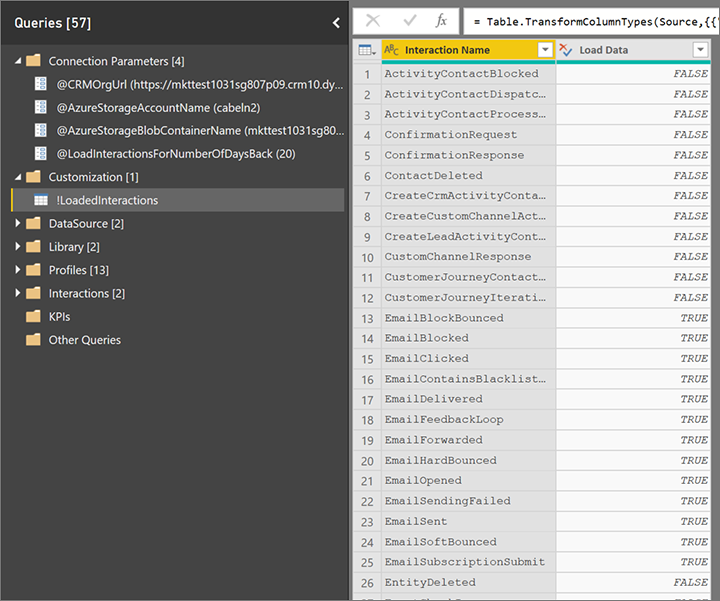
Task: Click the EmailForwarded cell
Action: 468,440
